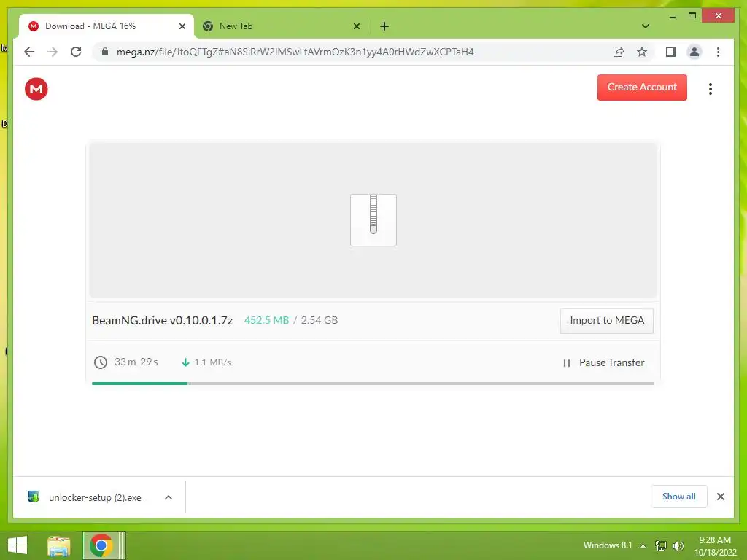Open the tab search dropdown arrow
The width and height of the screenshot is (747, 560).
click(x=645, y=26)
